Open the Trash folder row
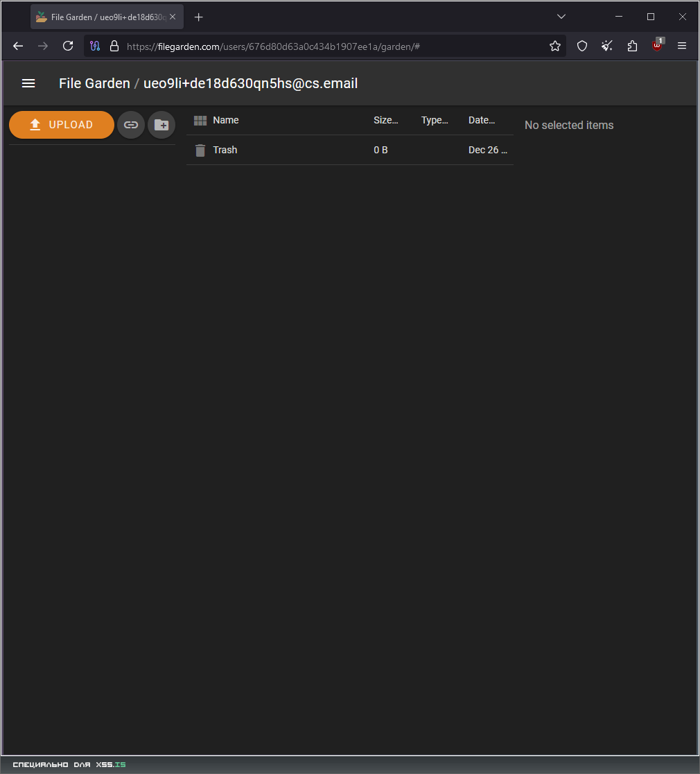 (225, 150)
